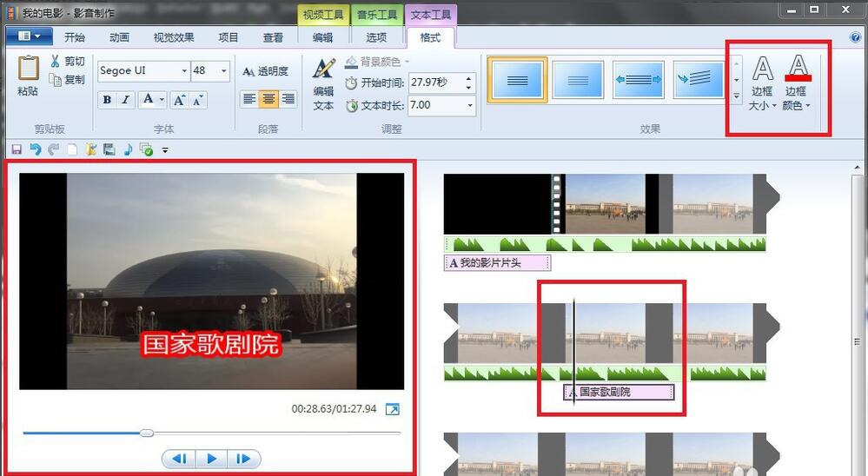Image resolution: width=868 pixels, height=476 pixels.
Task: Click the 文本时长 clock icon
Action: [351, 106]
